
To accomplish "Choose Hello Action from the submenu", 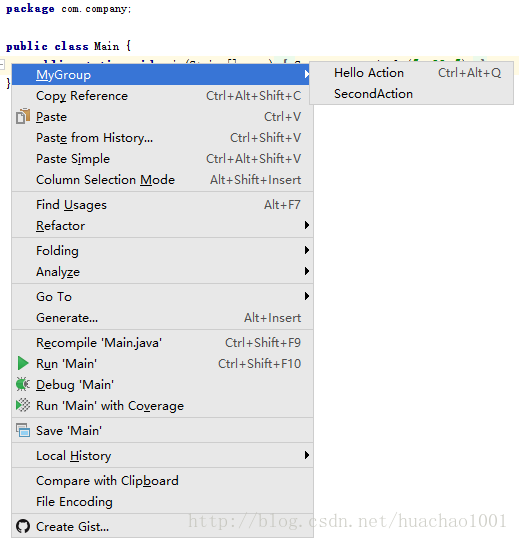I will pyautogui.click(x=411, y=73).
